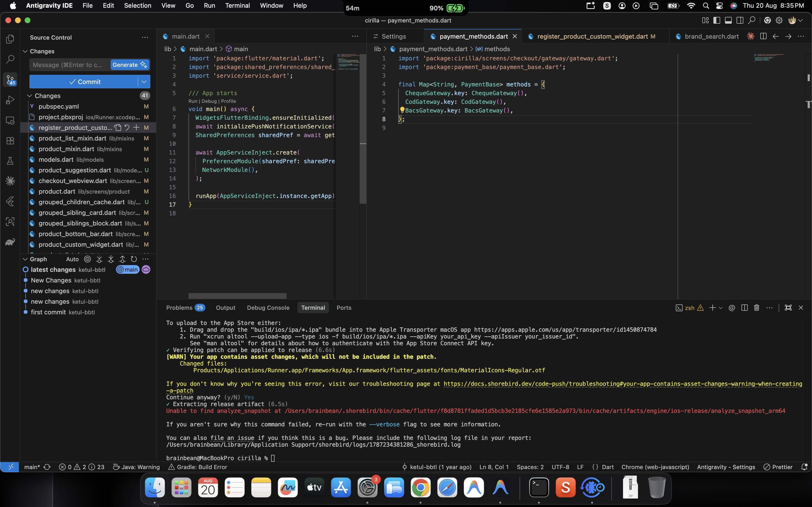812x507 pixels.
Task: Open the Explorer view in the activity bar
Action: 10,39
